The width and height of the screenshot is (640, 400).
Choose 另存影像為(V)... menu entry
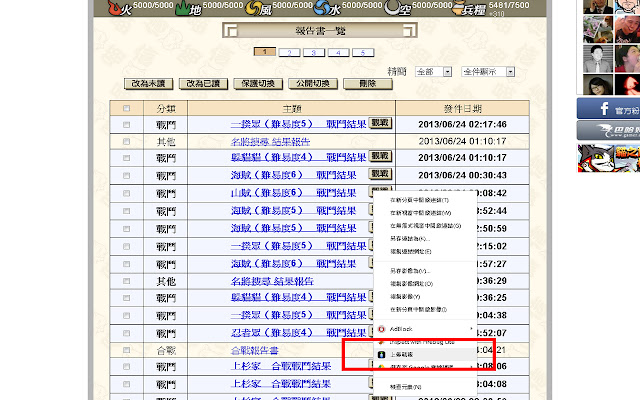(x=425, y=271)
